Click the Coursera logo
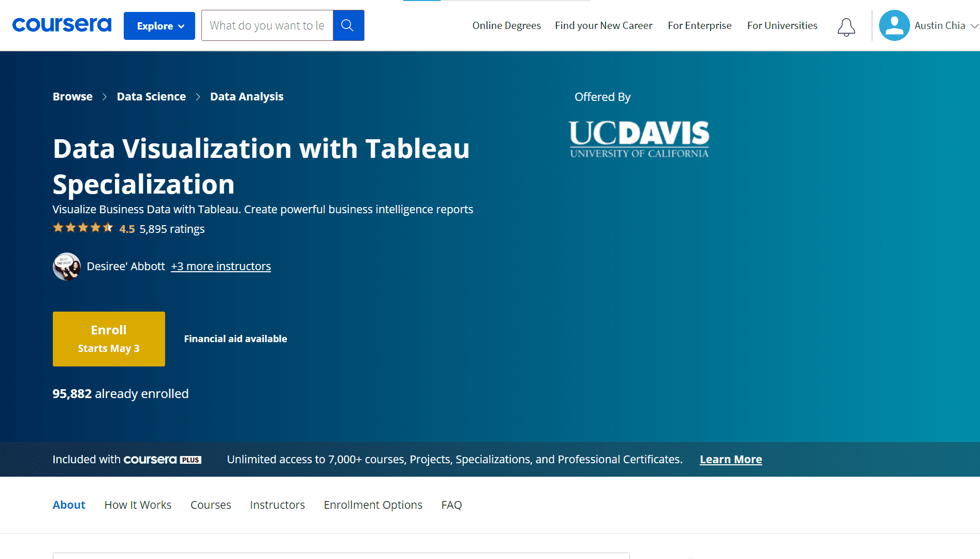This screenshot has width=980, height=559. tap(62, 24)
